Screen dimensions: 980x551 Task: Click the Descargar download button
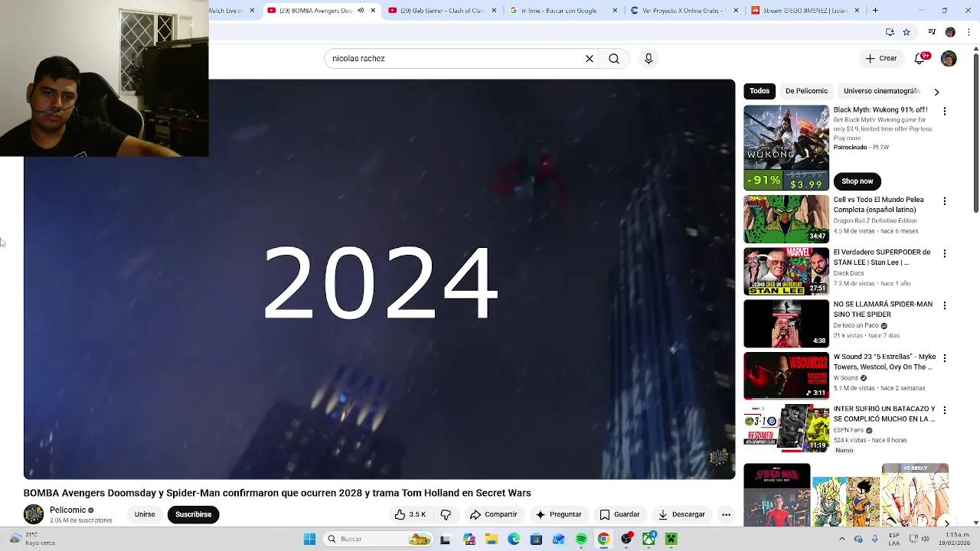pyautogui.click(x=681, y=514)
